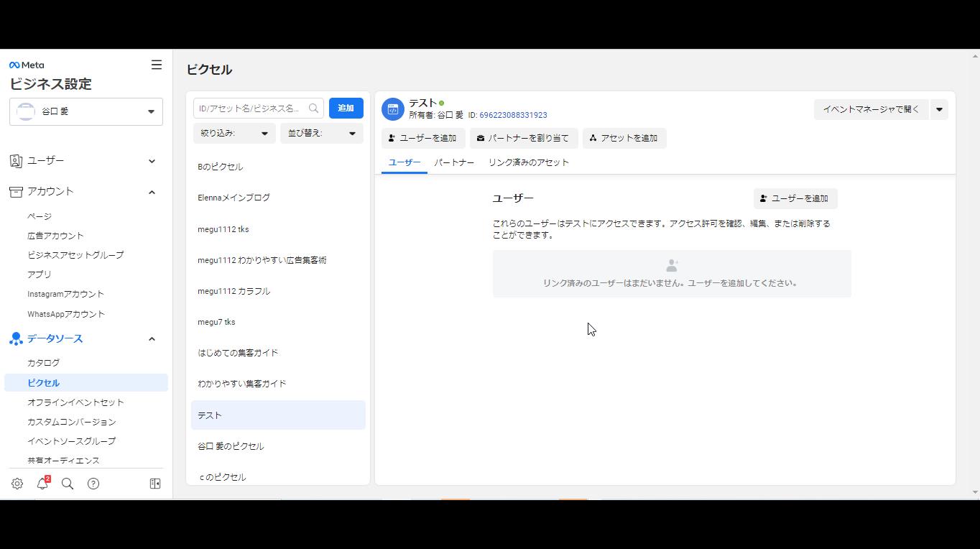Click ユーザーを追加 button in the ユーザー section
The height and width of the screenshot is (549, 980).
tap(795, 198)
